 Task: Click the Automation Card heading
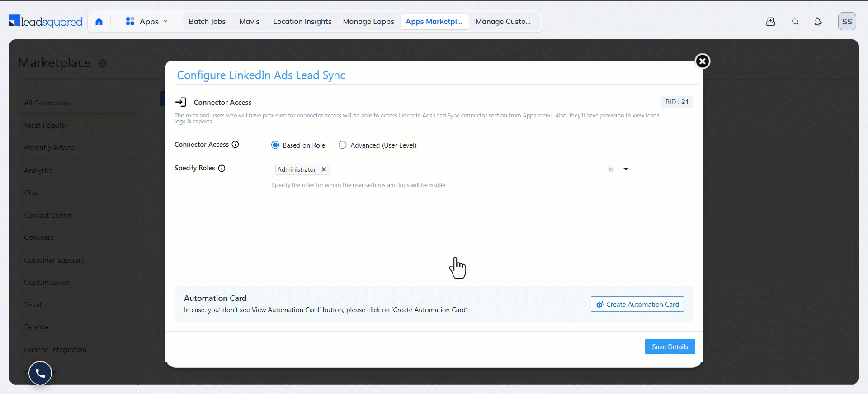pos(215,298)
